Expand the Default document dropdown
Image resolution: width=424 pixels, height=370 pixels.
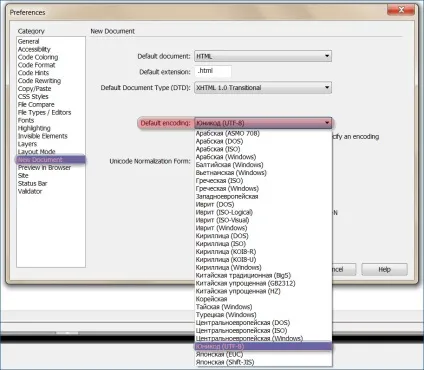click(x=263, y=56)
